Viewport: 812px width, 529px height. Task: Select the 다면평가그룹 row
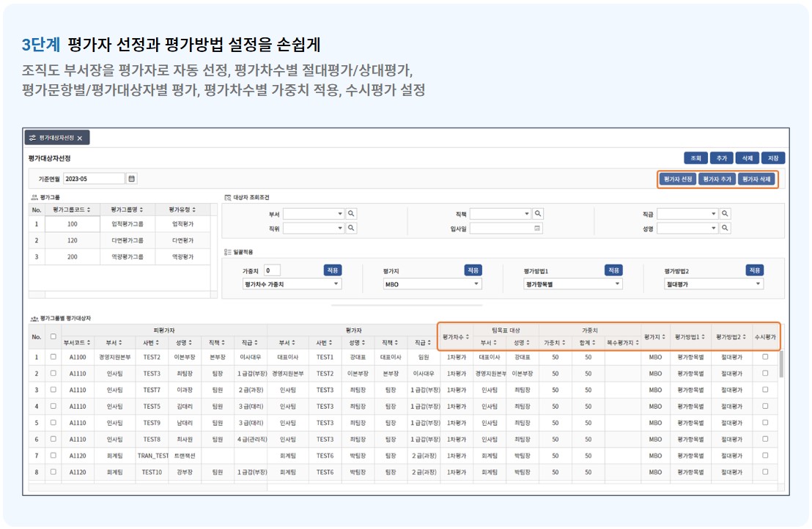pos(119,241)
